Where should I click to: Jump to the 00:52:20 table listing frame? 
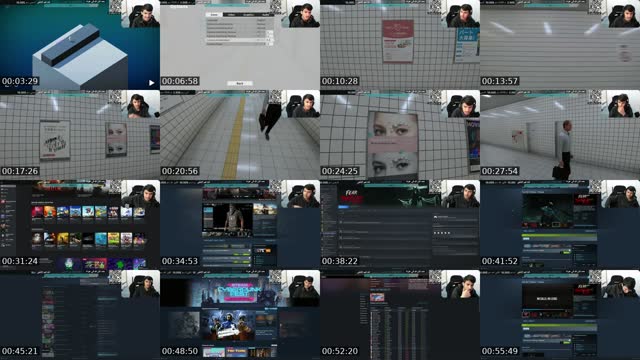[400, 315]
